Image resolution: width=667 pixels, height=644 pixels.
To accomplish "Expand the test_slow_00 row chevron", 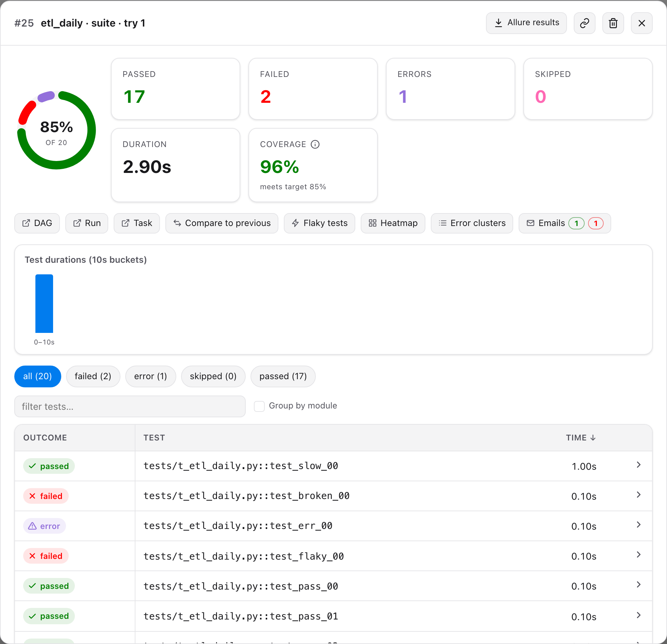I will pyautogui.click(x=638, y=465).
